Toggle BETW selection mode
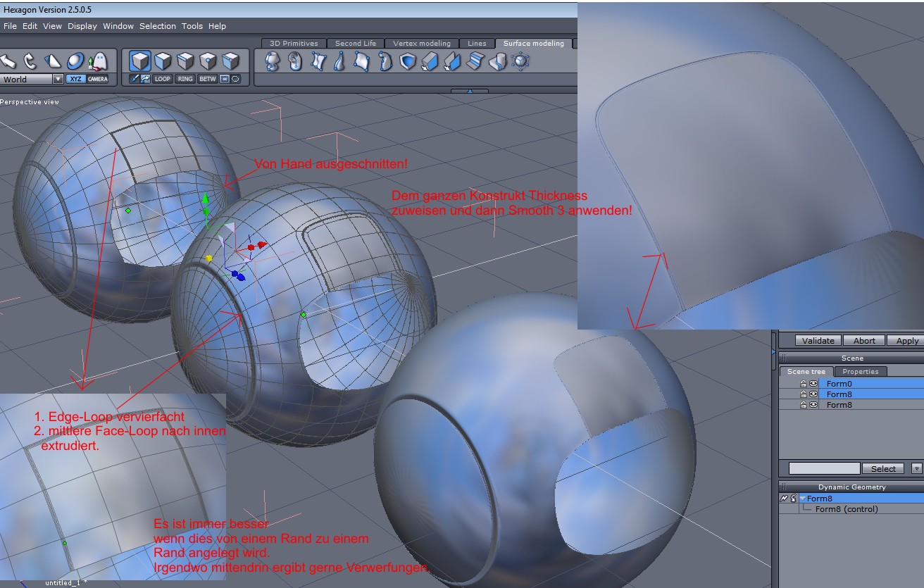Image resolution: width=924 pixels, height=588 pixels. click(x=208, y=79)
